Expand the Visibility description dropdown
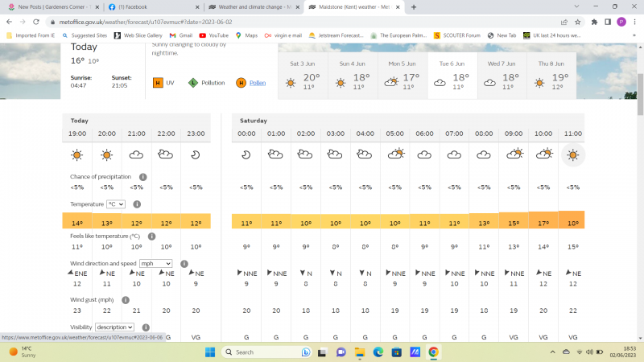 [114, 327]
